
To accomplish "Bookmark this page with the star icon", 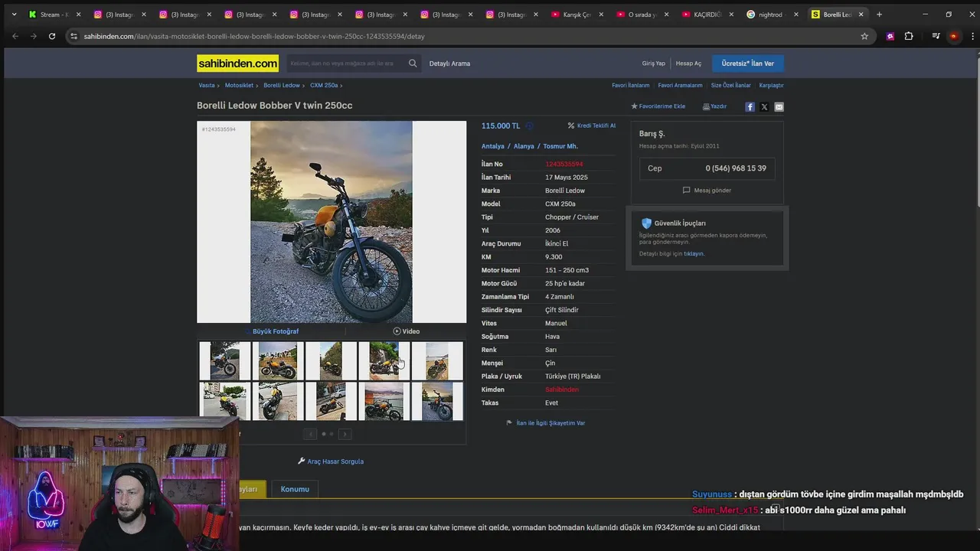I will [864, 36].
